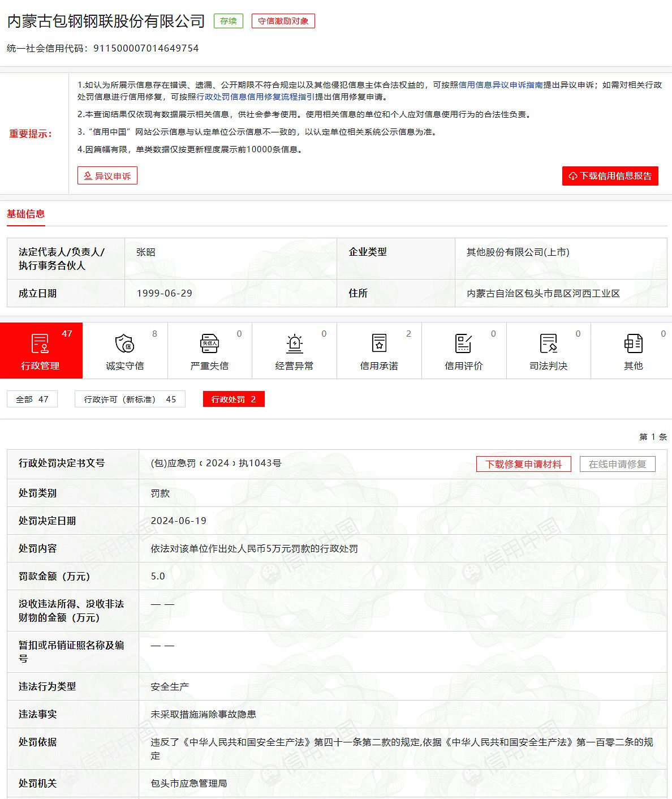This screenshot has height=799, width=672.
Task: Click the 守信激励对象 badge
Action: point(283,21)
